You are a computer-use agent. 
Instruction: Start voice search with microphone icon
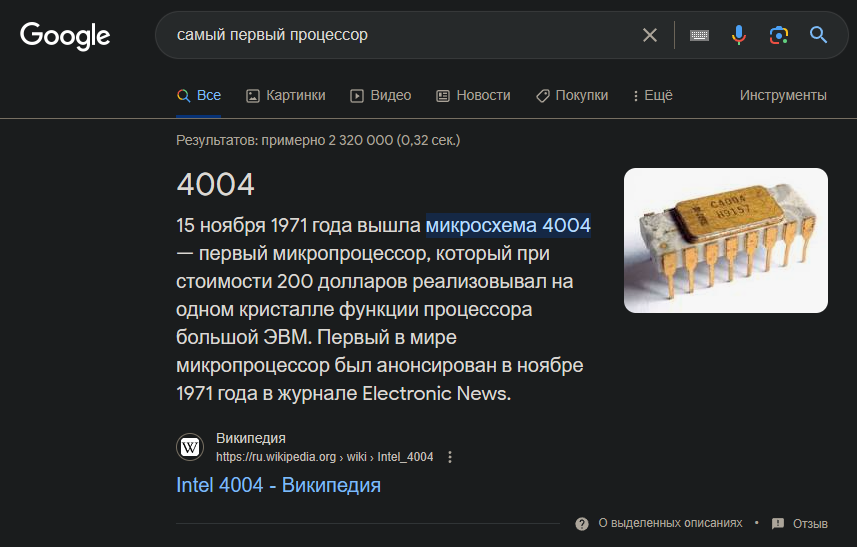(738, 35)
